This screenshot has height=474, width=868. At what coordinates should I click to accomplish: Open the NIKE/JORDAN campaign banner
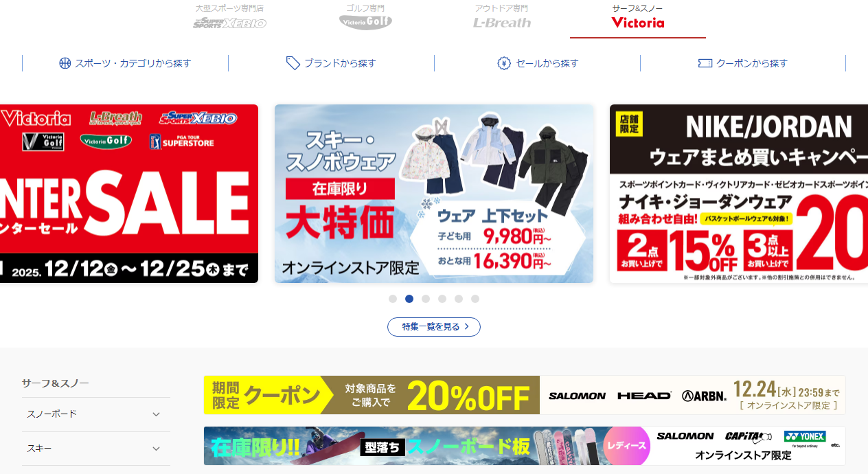739,194
